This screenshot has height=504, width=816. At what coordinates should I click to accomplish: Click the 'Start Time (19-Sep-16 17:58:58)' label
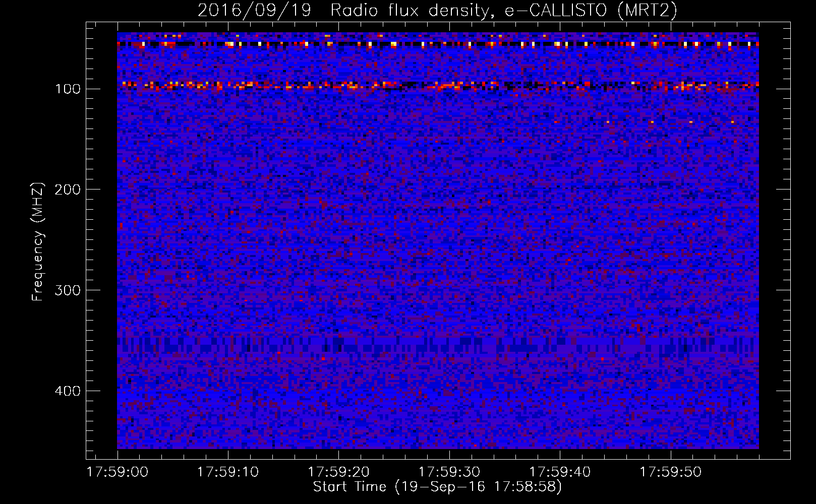tap(437, 487)
